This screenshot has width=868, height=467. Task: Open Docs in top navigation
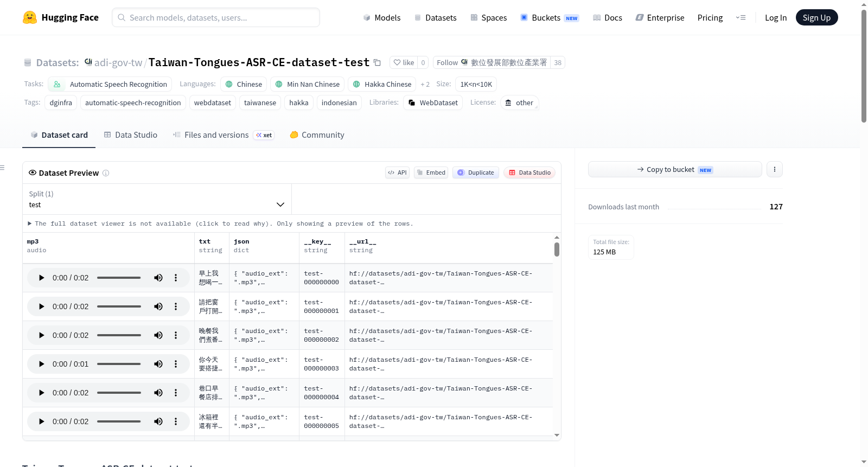[x=607, y=17]
